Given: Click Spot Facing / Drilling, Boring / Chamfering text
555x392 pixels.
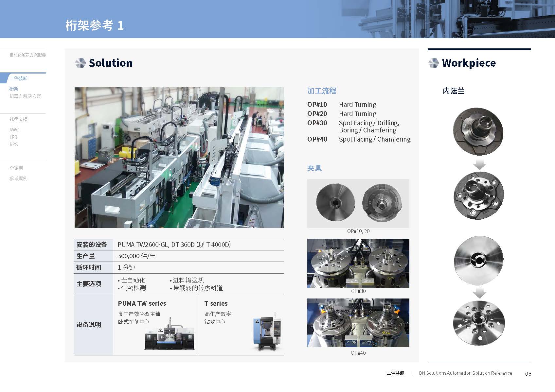Looking at the screenshot, I should 369,127.
